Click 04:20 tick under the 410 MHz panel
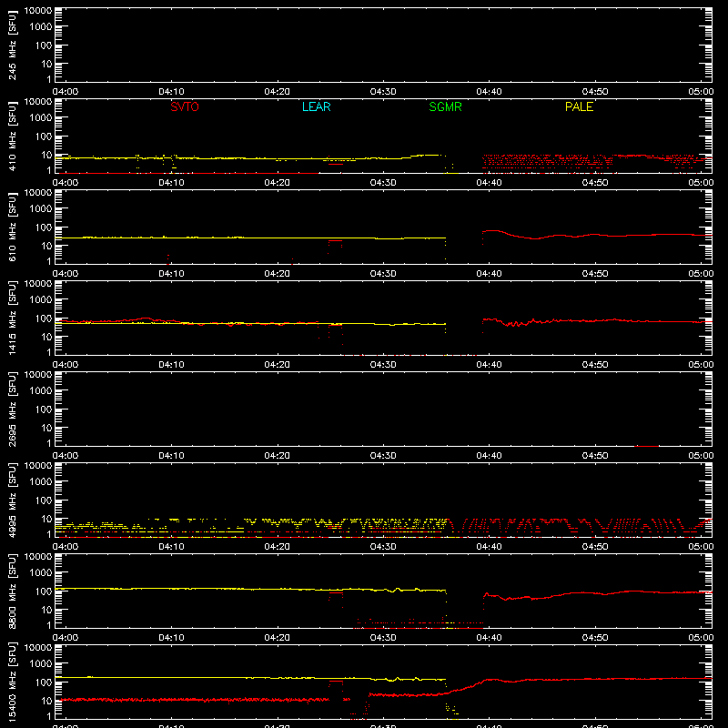This screenshot has height=728, width=728. [x=278, y=183]
